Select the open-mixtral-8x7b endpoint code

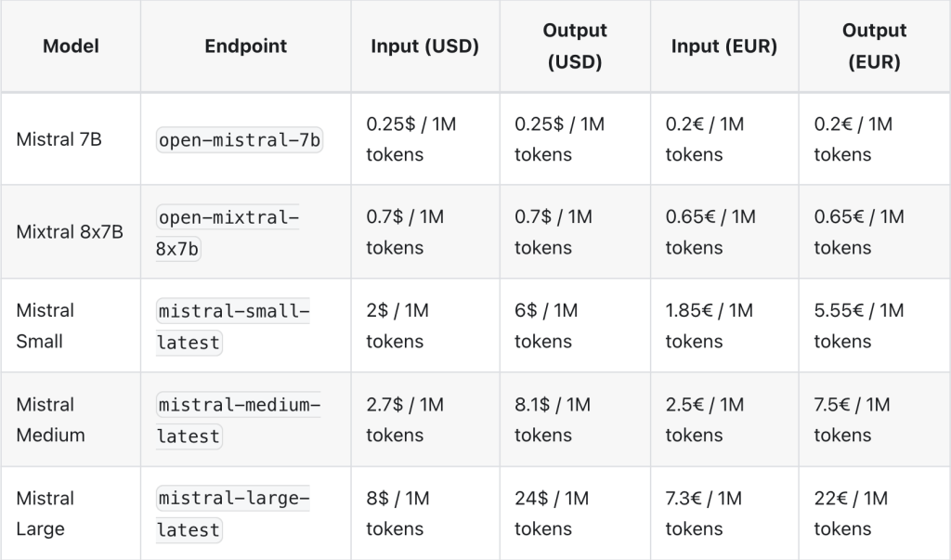click(228, 233)
